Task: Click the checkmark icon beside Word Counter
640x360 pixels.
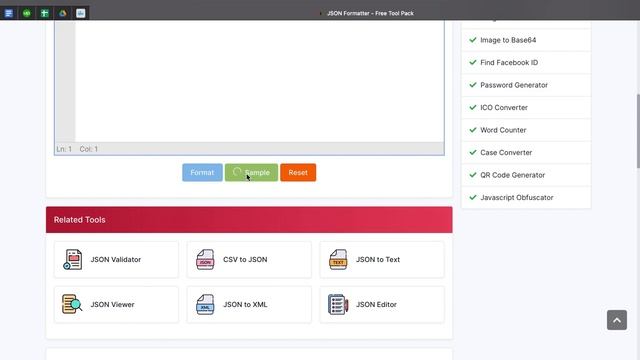Action: pos(473,129)
